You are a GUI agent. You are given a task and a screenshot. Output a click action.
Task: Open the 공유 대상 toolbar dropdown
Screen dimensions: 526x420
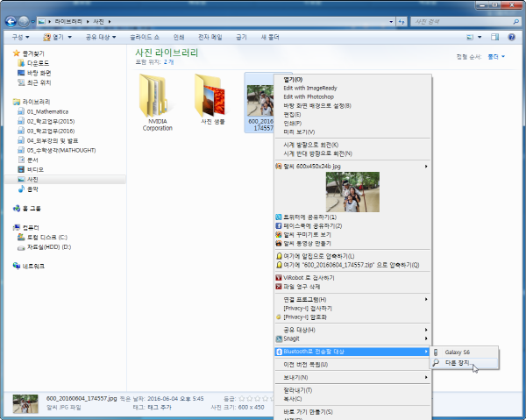(101, 37)
